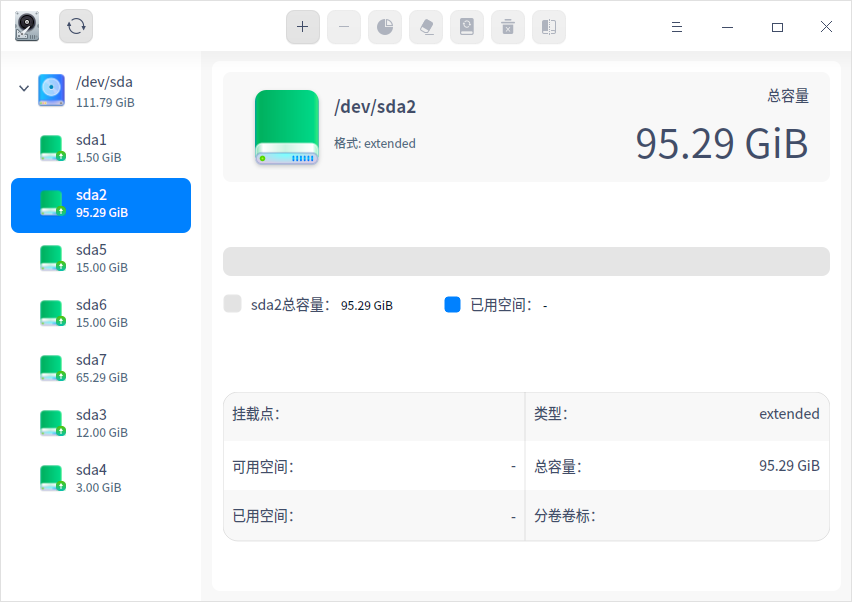852x602 pixels.
Task: Select the sda6 partition in sidebar
Action: [100, 313]
